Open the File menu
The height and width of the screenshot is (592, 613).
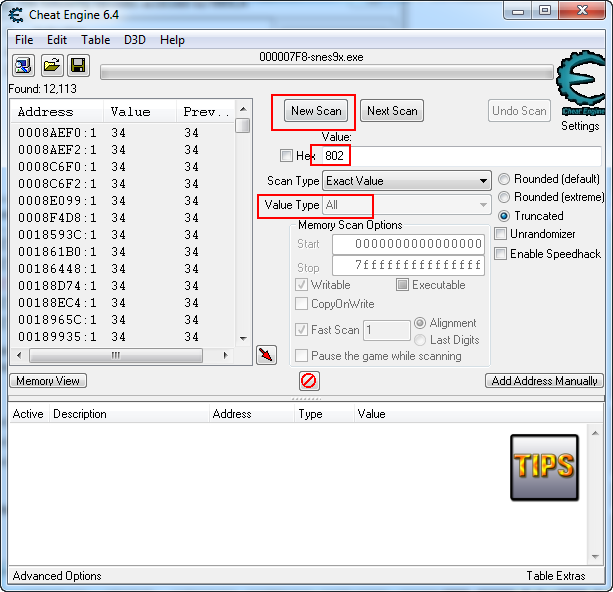pos(24,40)
